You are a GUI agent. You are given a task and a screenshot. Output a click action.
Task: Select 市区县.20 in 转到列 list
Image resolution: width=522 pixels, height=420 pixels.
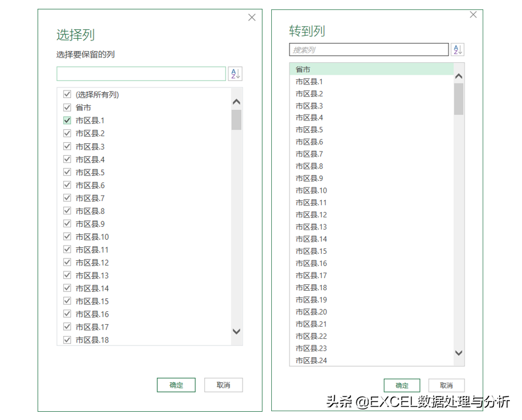(x=372, y=312)
